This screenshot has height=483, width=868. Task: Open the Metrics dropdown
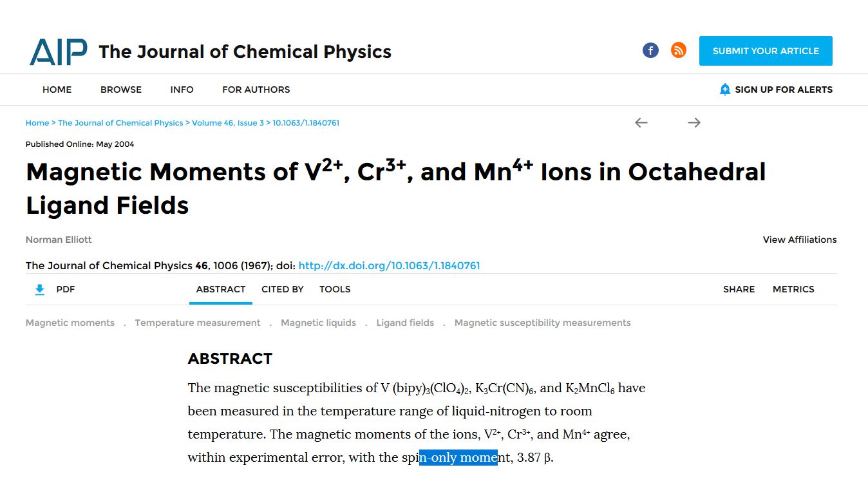pyautogui.click(x=793, y=289)
